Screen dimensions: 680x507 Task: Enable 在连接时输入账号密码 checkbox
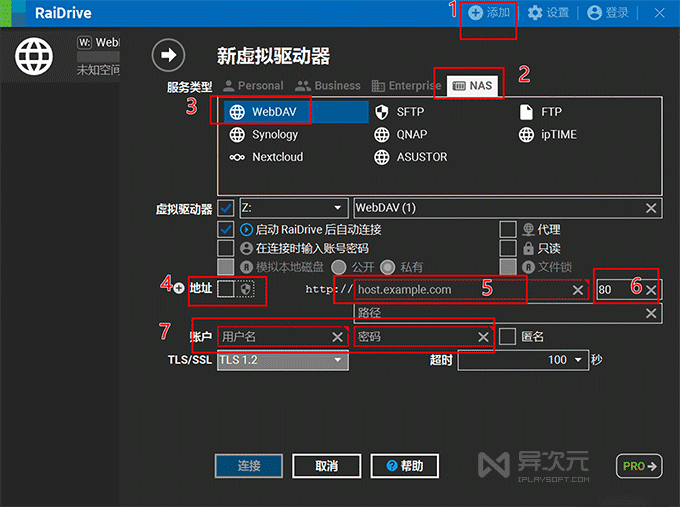226,248
